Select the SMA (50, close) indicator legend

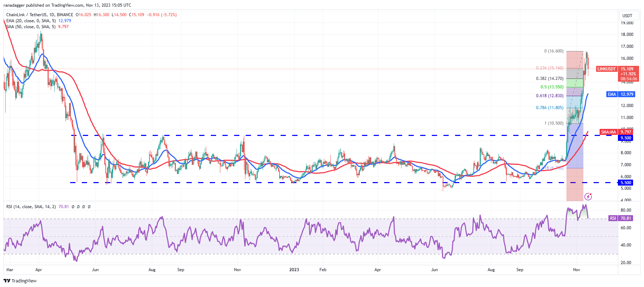[x=31, y=27]
